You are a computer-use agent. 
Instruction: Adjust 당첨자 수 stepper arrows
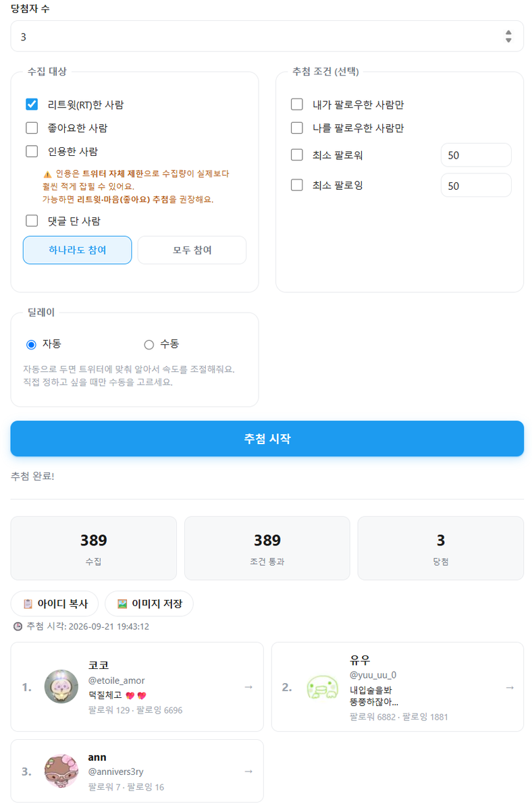pos(508,36)
